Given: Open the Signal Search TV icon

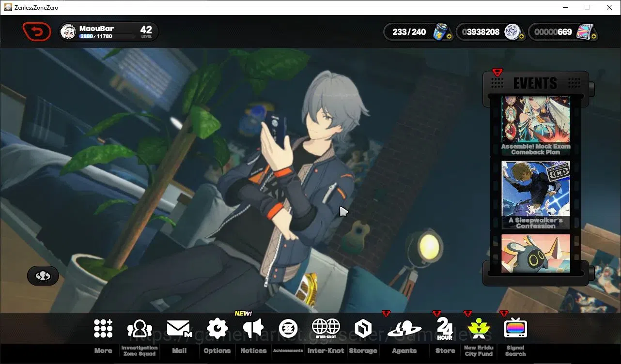Looking at the screenshot, I should [515, 329].
